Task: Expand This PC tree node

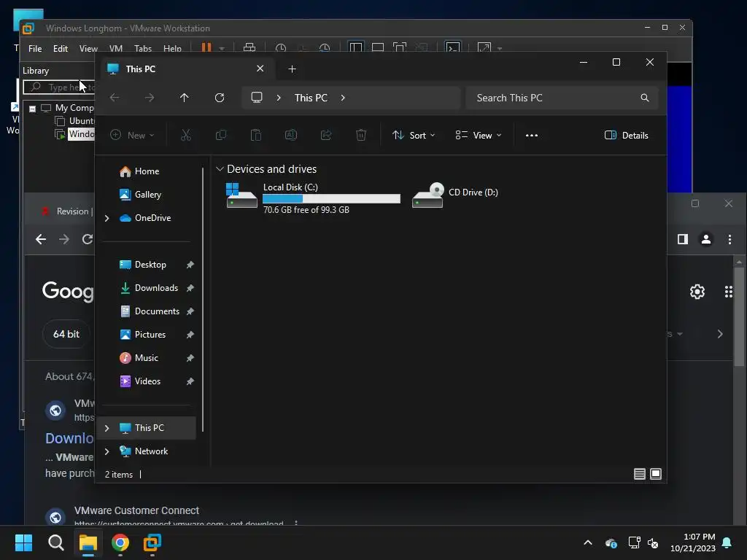Action: click(107, 428)
